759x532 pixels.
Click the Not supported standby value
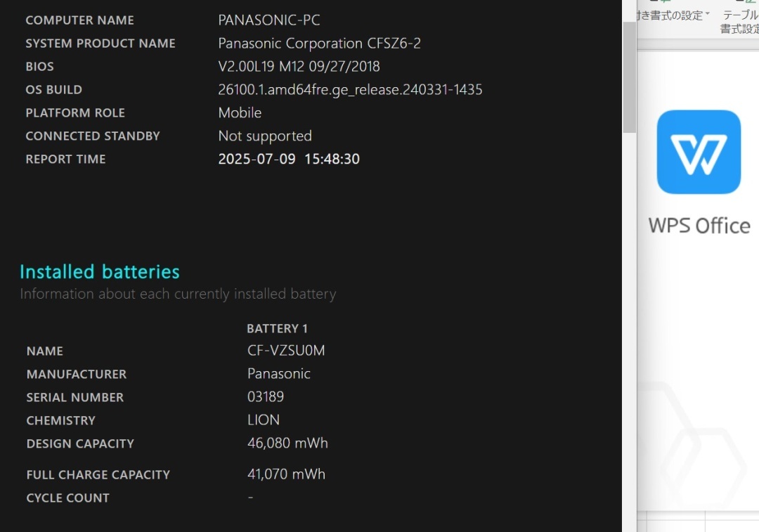(265, 136)
